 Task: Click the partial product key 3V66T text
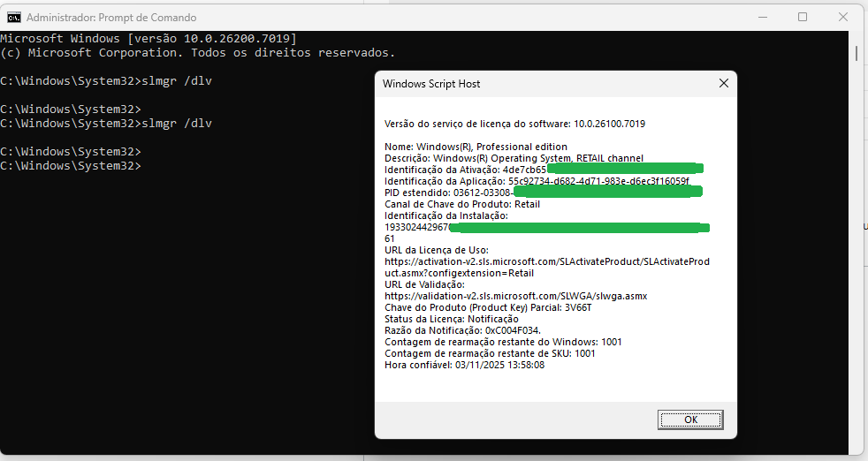[578, 307]
